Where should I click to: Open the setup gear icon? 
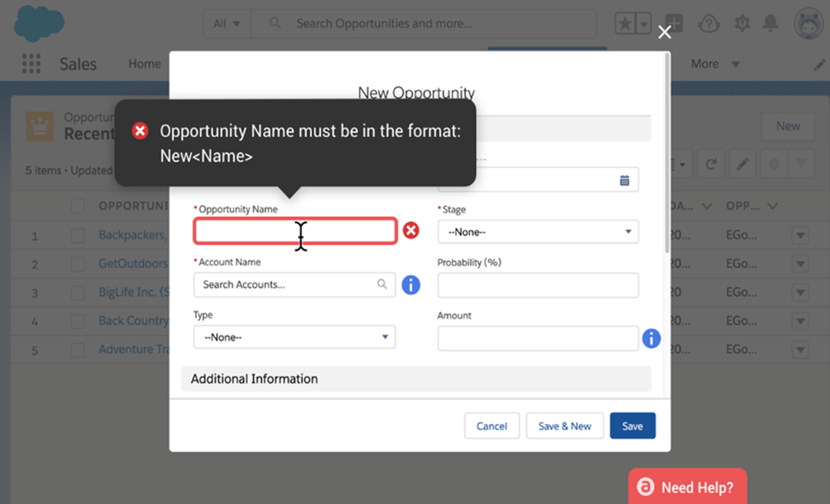pos(742,24)
